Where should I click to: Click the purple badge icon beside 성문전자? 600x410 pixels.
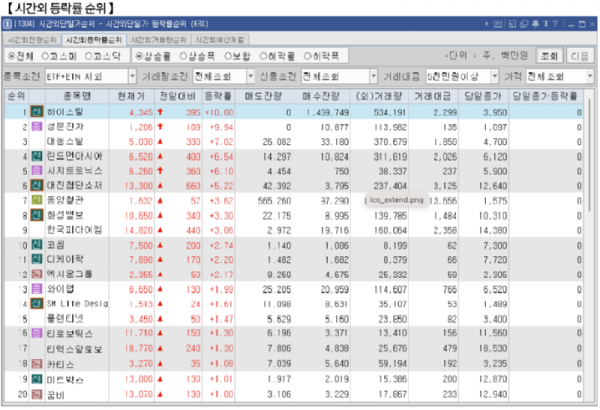37,126
